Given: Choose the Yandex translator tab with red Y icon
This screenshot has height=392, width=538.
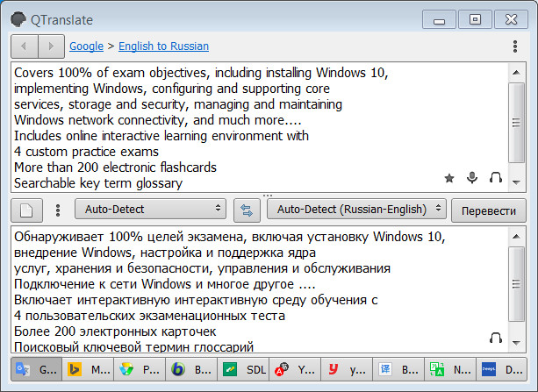Looking at the screenshot, I should 347,369.
